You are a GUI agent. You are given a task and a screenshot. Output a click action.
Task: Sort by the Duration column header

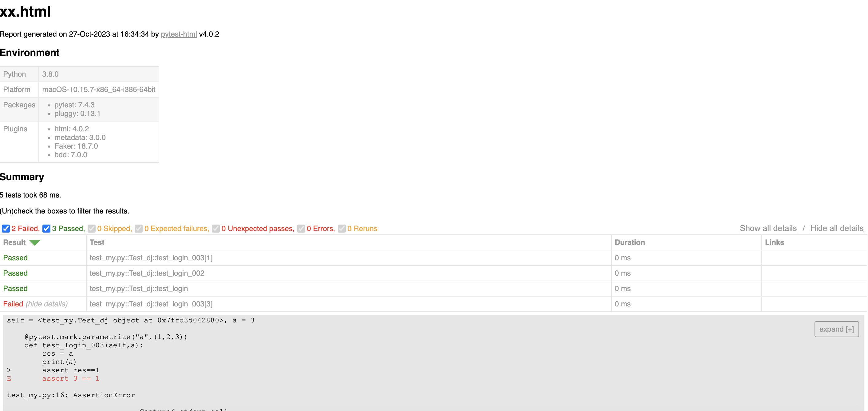(x=629, y=242)
